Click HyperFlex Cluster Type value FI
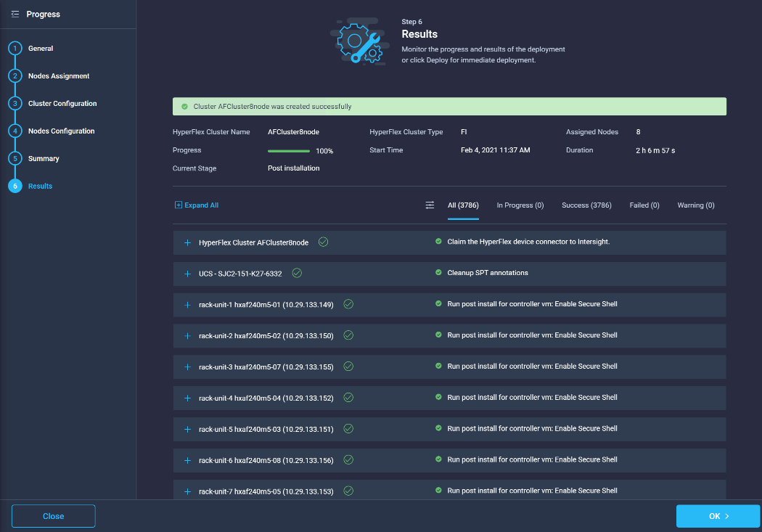 (464, 131)
